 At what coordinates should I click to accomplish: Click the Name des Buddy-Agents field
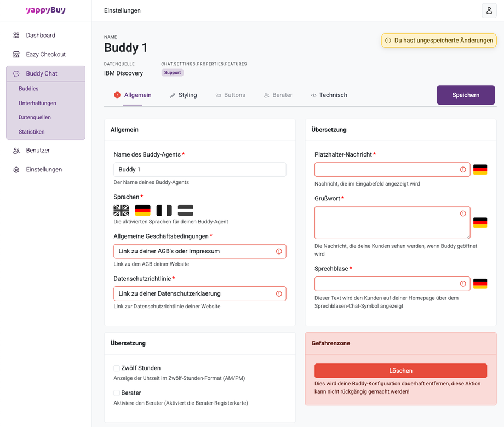tap(199, 170)
